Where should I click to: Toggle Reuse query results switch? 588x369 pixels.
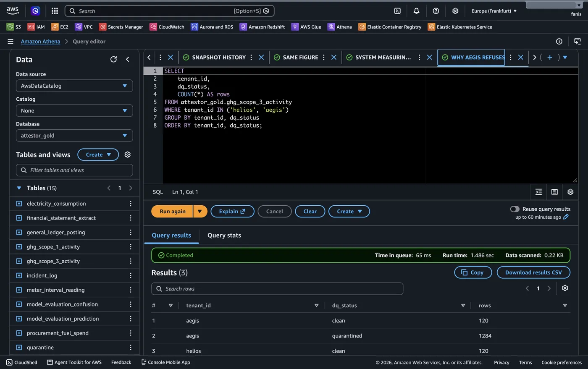pyautogui.click(x=514, y=209)
